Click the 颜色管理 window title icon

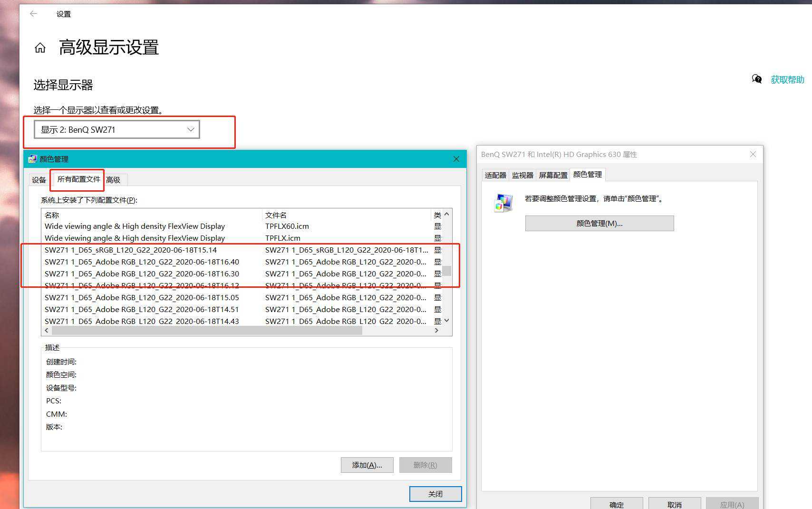click(x=32, y=159)
